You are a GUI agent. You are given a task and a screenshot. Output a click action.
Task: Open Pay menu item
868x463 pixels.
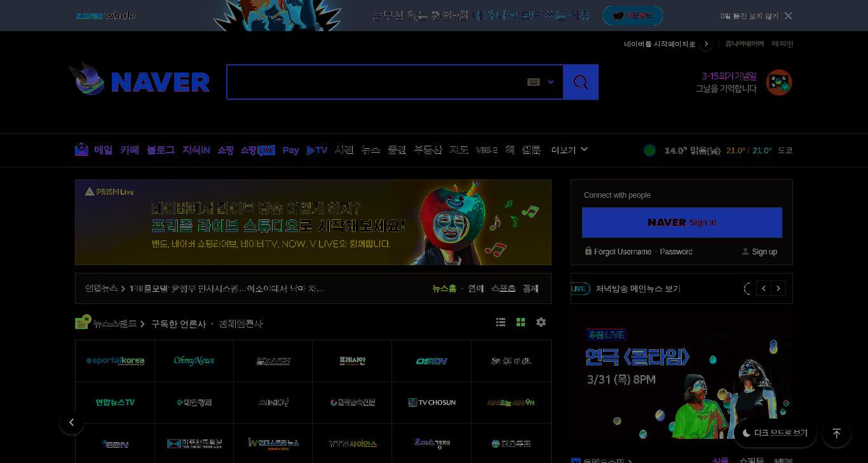coord(290,150)
